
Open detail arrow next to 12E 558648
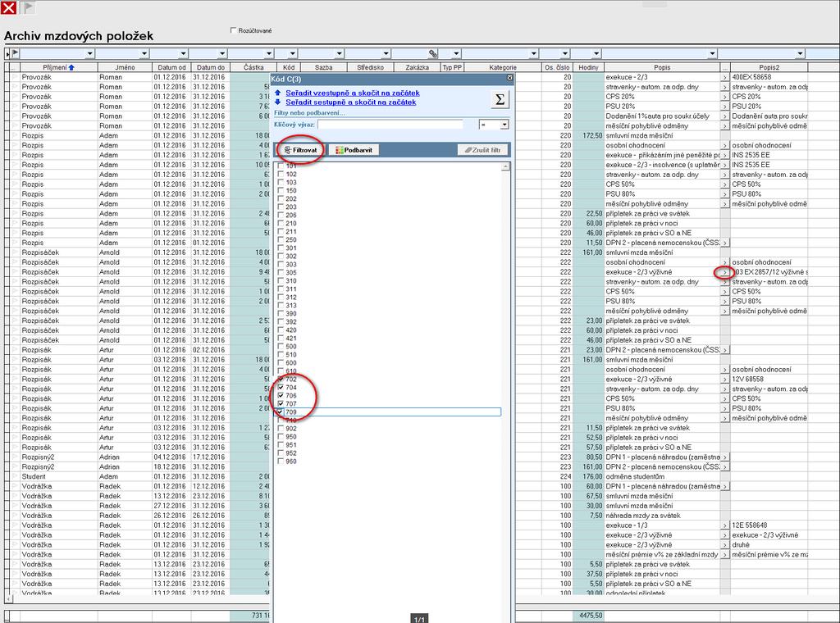[725, 525]
